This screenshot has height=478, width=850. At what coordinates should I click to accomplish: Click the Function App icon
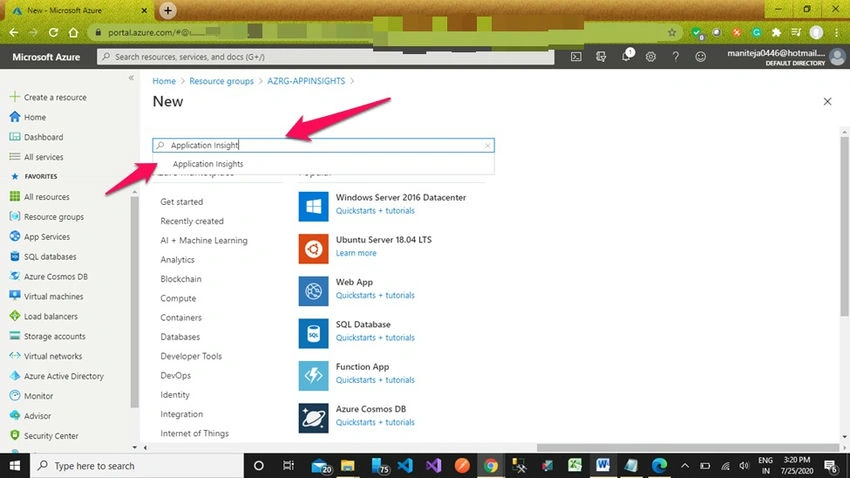pos(313,376)
